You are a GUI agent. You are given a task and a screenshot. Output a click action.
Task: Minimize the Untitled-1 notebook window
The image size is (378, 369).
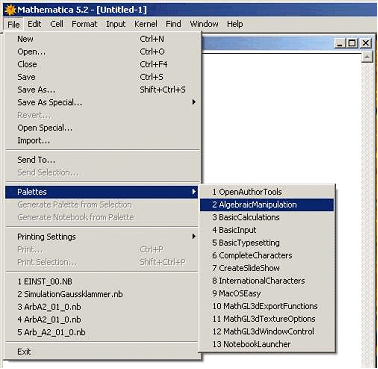339,43
